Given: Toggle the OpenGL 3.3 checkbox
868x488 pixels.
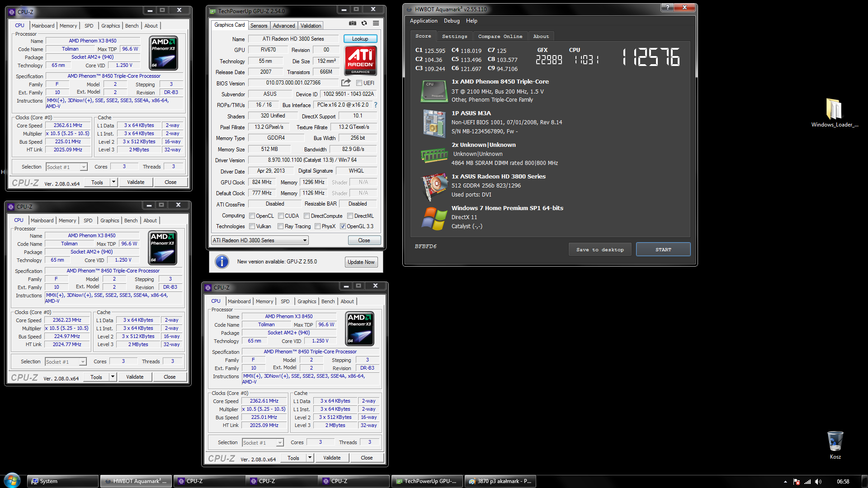Looking at the screenshot, I should tap(343, 226).
